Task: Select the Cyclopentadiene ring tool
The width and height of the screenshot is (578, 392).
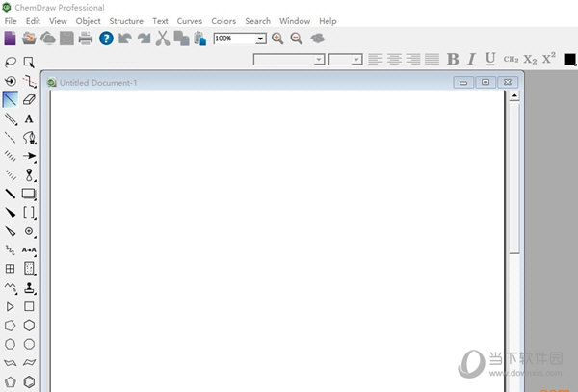Action: click(x=11, y=381)
